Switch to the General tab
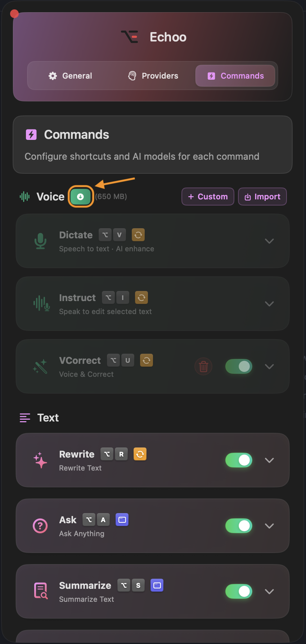 [71, 76]
